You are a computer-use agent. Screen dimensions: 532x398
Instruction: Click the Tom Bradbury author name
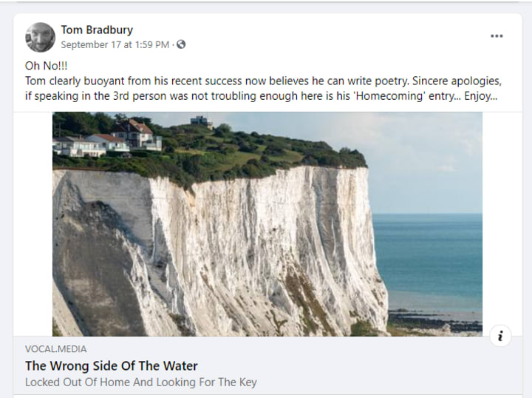coord(97,30)
